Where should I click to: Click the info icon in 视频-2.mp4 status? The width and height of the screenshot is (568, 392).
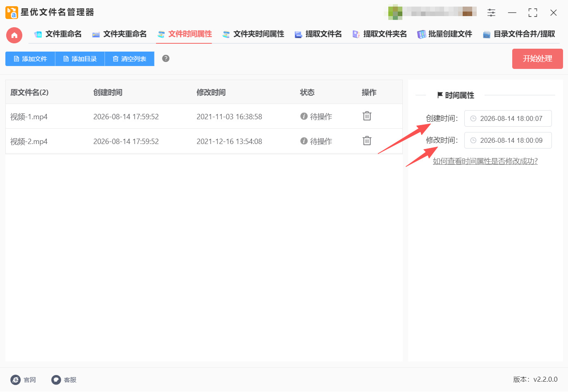click(304, 141)
